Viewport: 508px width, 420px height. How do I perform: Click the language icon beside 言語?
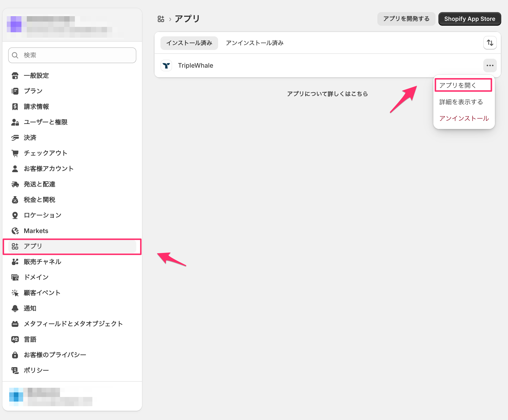coord(15,339)
